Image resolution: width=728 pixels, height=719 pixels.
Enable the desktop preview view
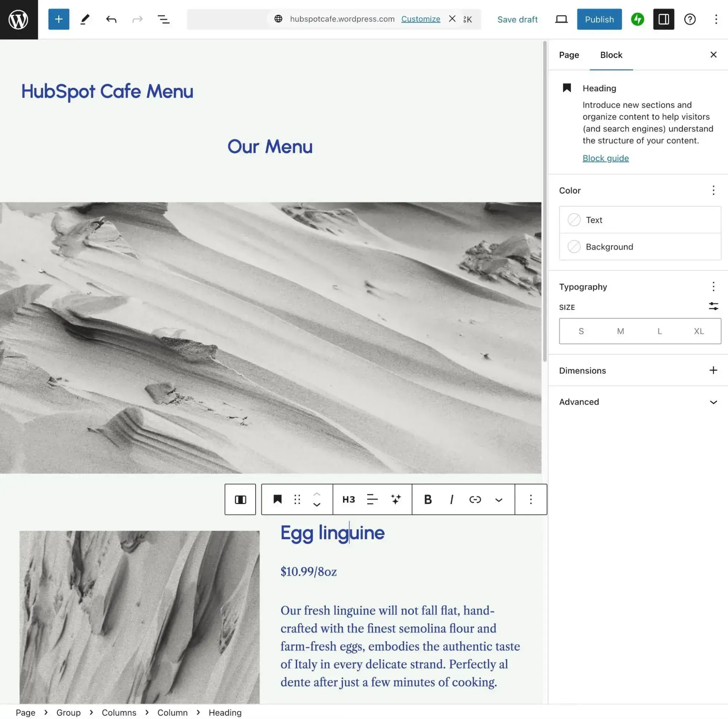pyautogui.click(x=561, y=19)
